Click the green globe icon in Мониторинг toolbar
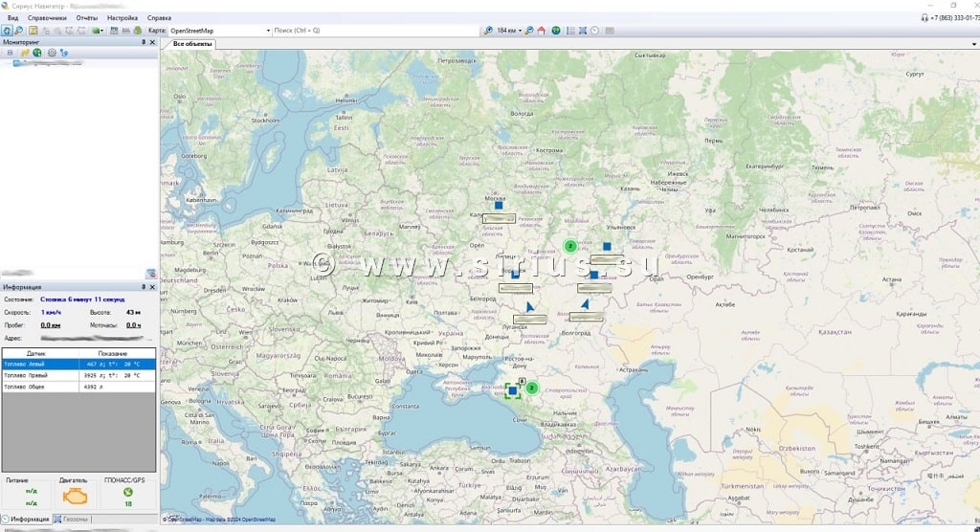980x532 pixels. [x=37, y=53]
